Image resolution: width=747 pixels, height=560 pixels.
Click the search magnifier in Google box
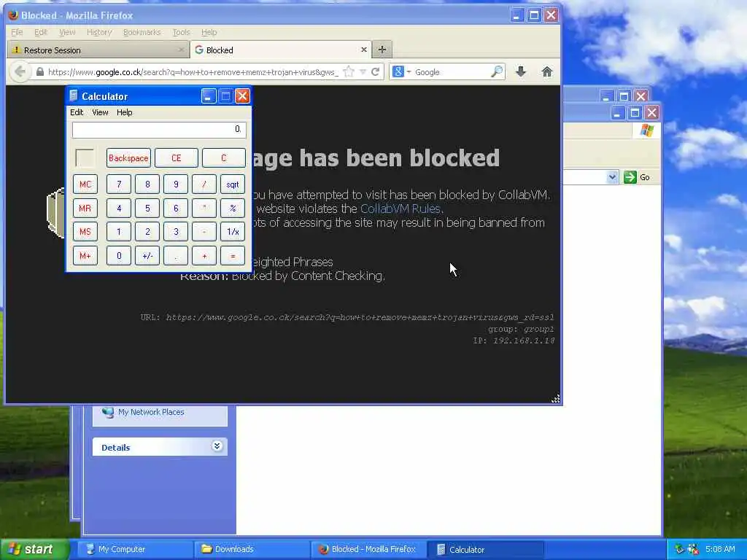496,72
